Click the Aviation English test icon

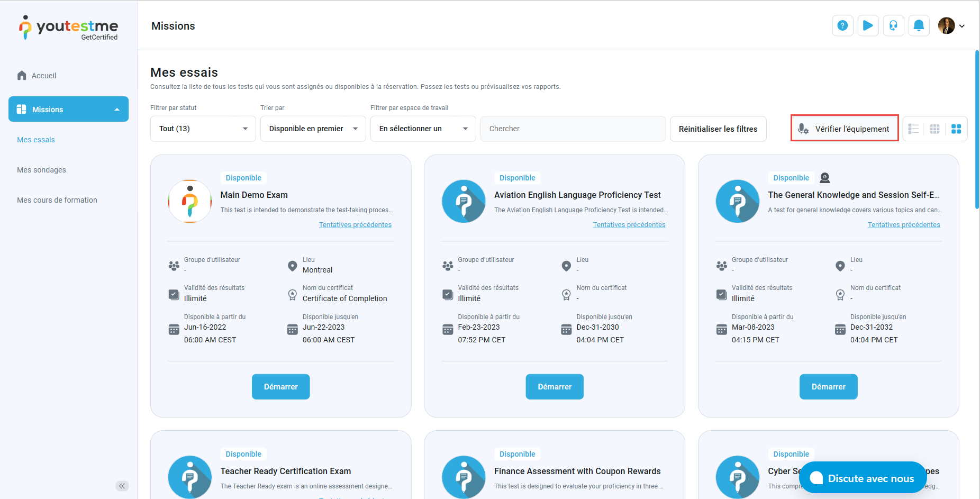point(464,201)
